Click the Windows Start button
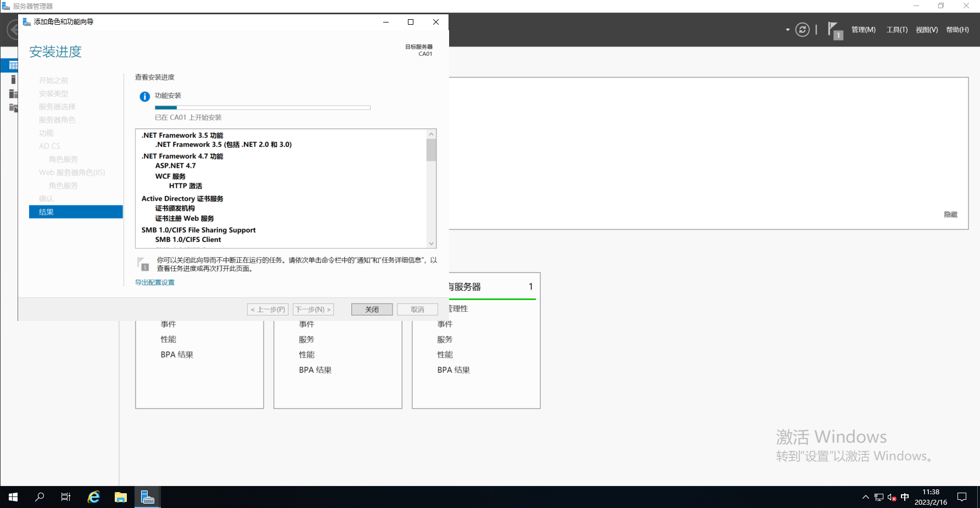This screenshot has height=508, width=980. click(13, 497)
